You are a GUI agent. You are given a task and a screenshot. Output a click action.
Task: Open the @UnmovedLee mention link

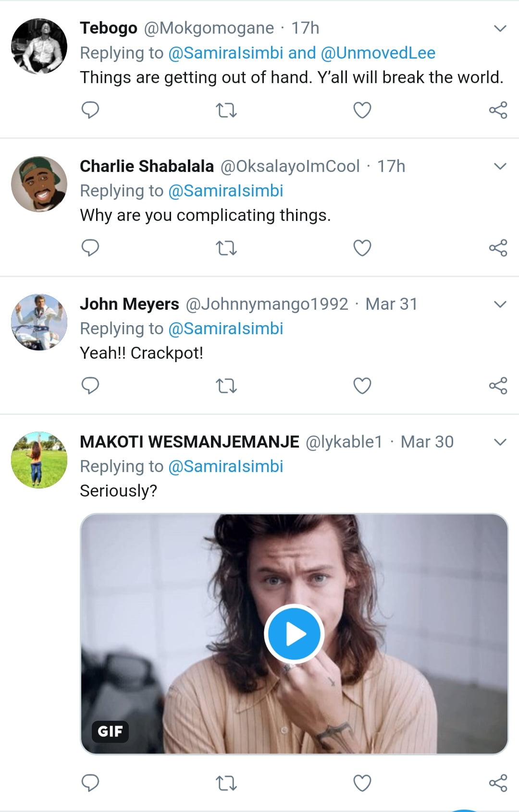click(x=378, y=53)
